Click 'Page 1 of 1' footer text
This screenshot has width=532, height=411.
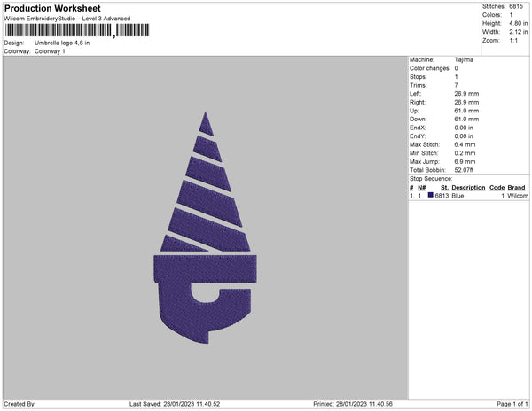click(x=512, y=404)
